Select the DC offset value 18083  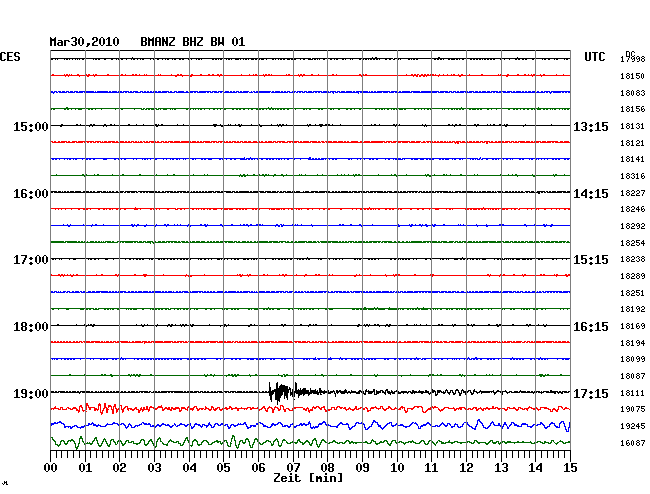pos(633,93)
